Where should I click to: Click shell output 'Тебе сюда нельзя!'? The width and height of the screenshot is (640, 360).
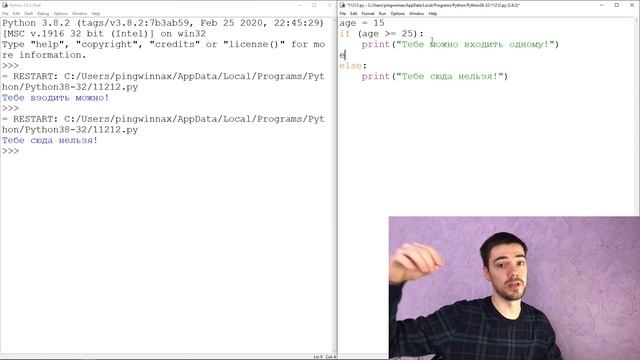click(x=50, y=140)
